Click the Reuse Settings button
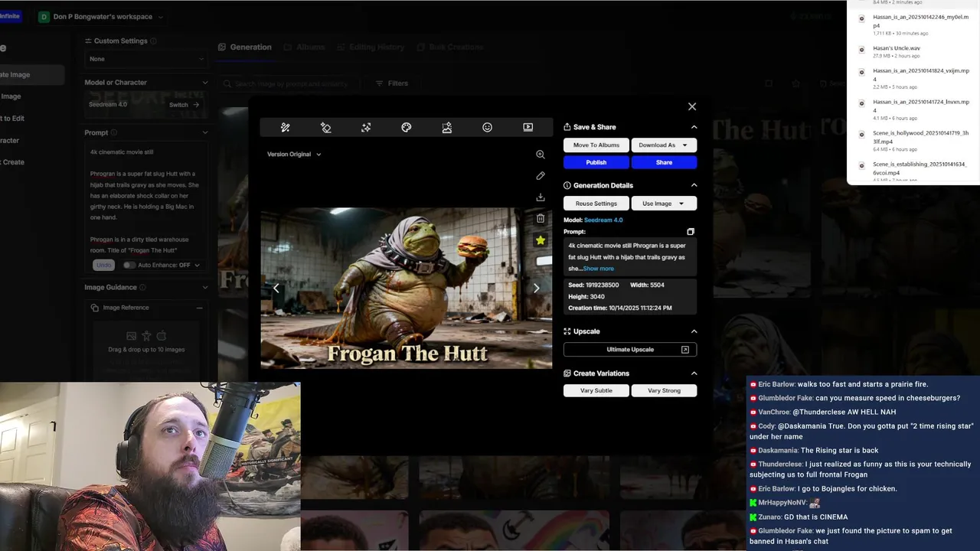This screenshot has width=980, height=551. 596,204
